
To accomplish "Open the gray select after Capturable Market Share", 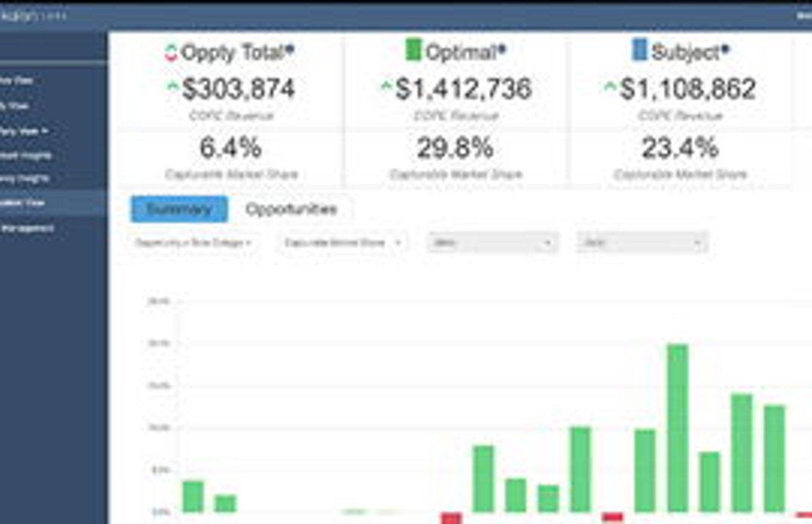I will [x=492, y=243].
